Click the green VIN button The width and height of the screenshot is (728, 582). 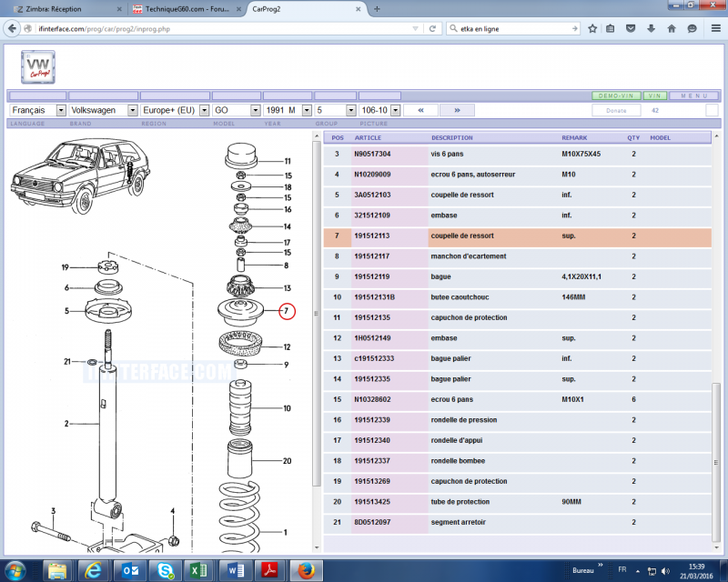(x=654, y=95)
